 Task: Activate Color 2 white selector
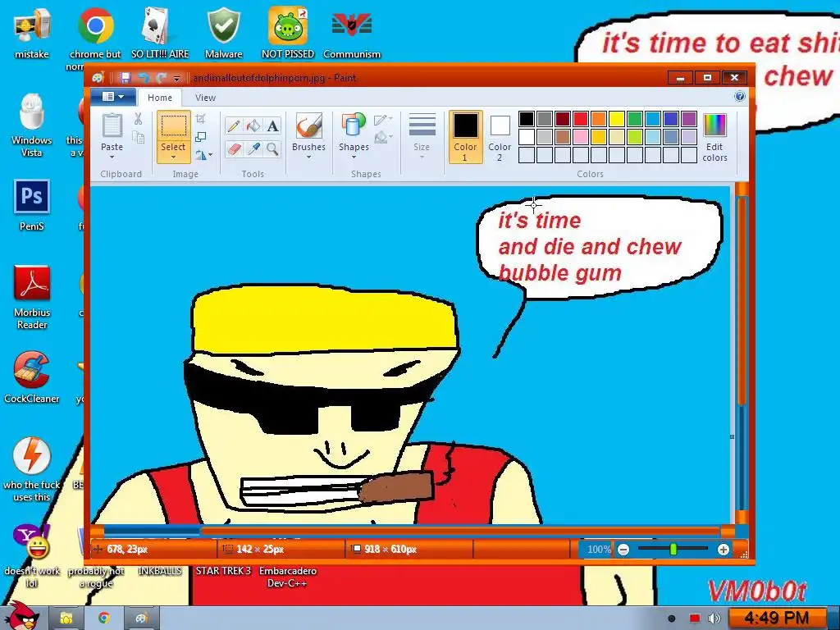[x=500, y=137]
